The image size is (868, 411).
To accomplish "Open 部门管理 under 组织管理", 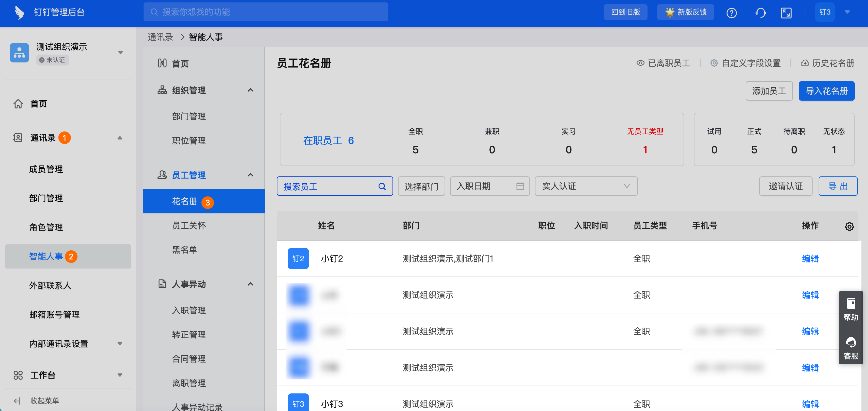I will [189, 117].
